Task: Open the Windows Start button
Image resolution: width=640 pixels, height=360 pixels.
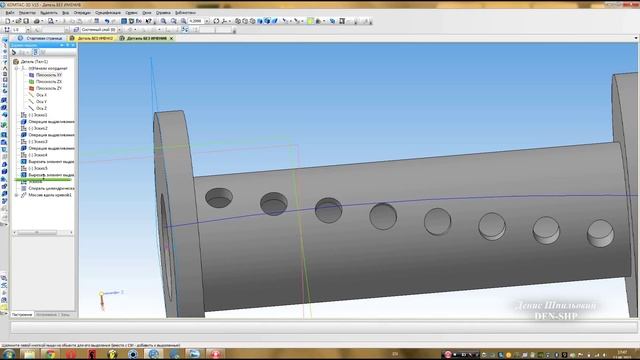Action: tap(9, 354)
